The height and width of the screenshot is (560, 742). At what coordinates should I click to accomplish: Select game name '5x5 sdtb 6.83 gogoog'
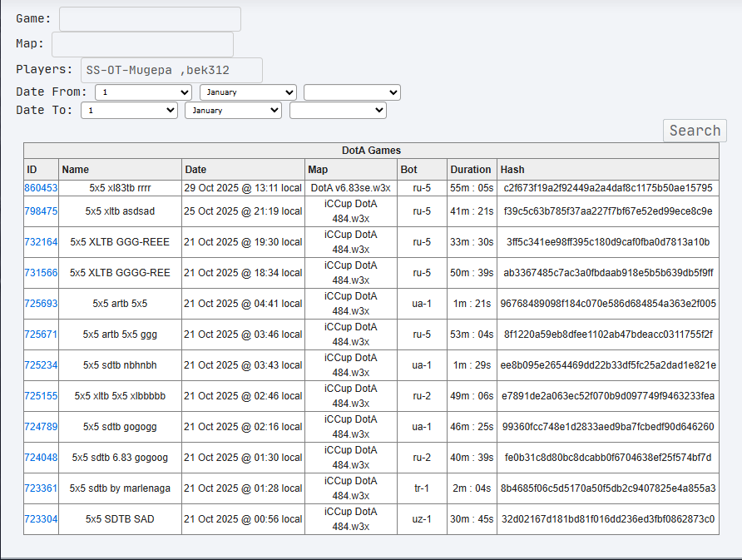coord(120,458)
